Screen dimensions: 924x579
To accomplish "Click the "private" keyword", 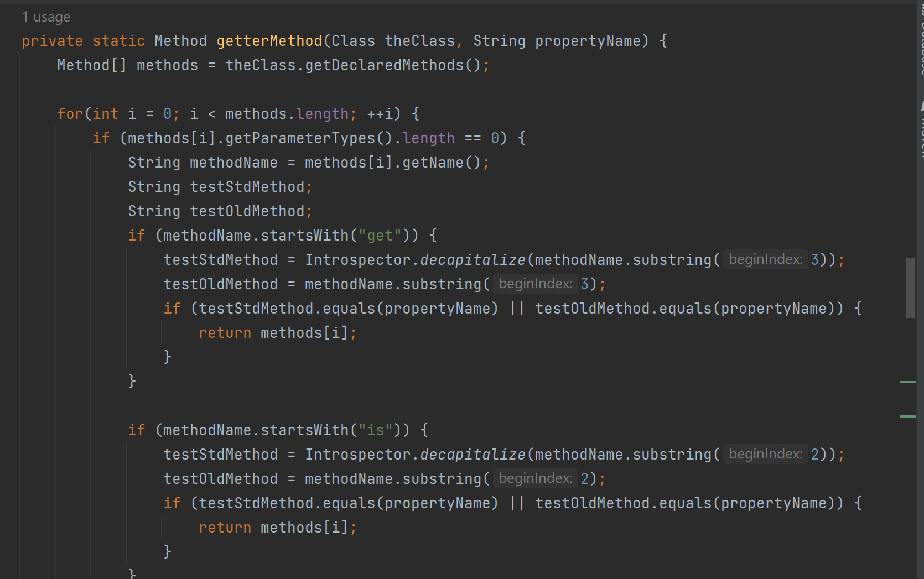I will (53, 41).
